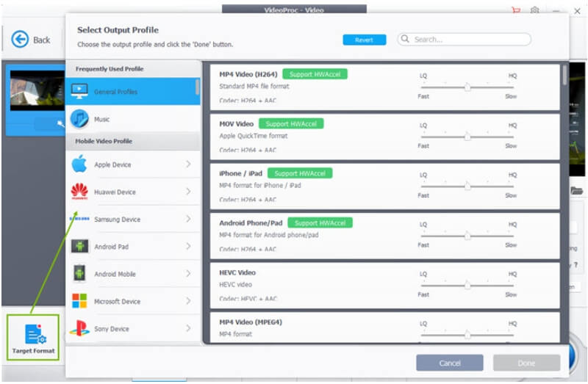Click the Apple Device logo icon
Viewport: 588px width, 384px height.
tap(79, 164)
